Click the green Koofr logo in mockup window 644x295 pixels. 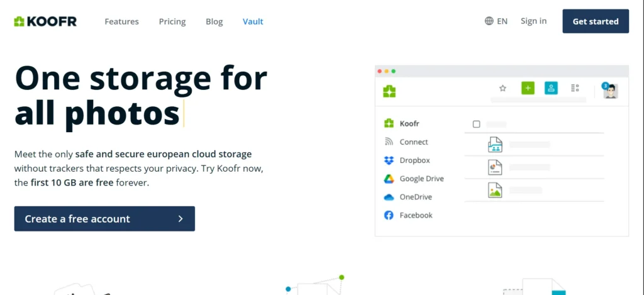pyautogui.click(x=389, y=91)
